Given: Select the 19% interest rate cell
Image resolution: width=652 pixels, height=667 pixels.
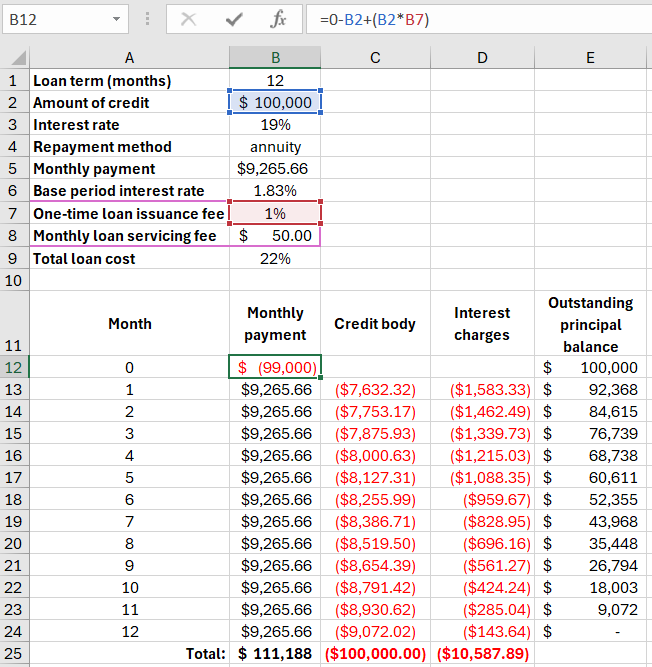Looking at the screenshot, I should (275, 125).
